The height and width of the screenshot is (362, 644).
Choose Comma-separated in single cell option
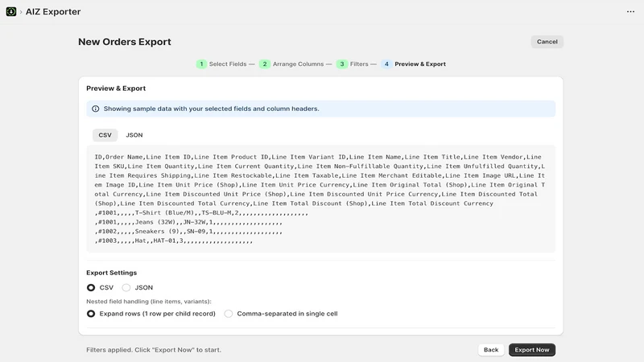229,314
